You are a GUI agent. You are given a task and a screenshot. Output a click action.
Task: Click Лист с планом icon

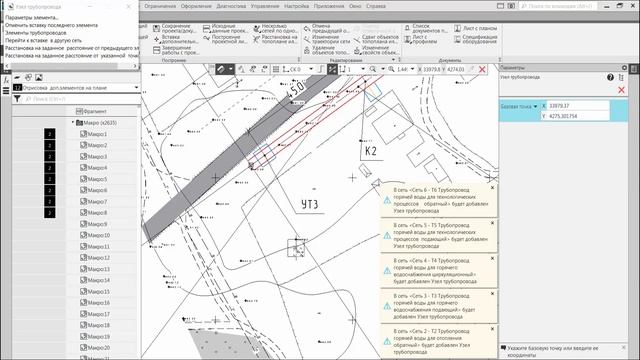point(458,28)
